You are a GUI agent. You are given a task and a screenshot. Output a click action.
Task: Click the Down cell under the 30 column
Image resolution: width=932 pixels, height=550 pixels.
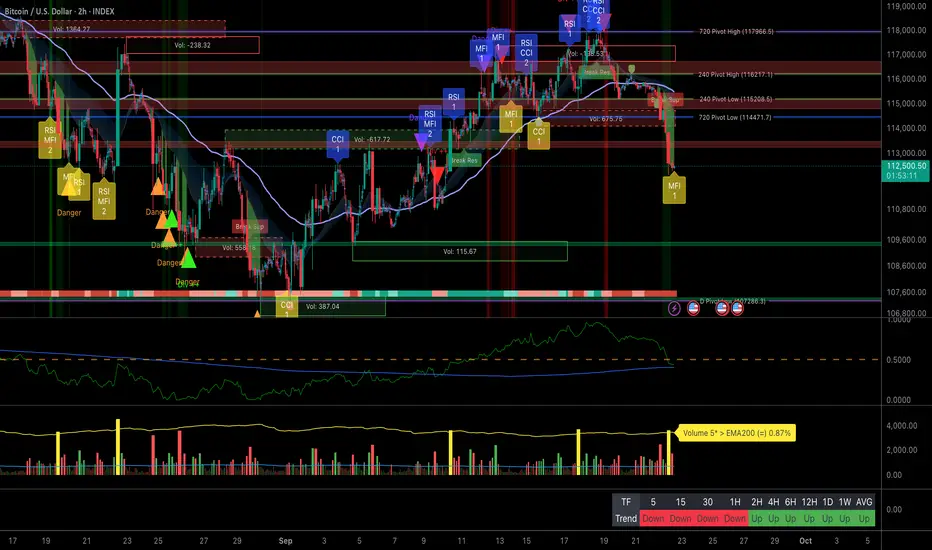pyautogui.click(x=707, y=518)
